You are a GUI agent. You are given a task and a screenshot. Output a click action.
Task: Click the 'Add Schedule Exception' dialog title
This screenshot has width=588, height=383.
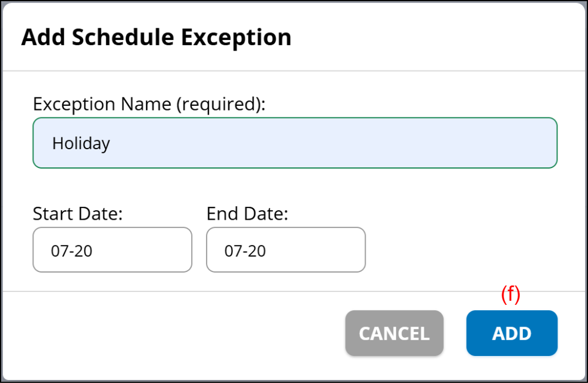156,37
